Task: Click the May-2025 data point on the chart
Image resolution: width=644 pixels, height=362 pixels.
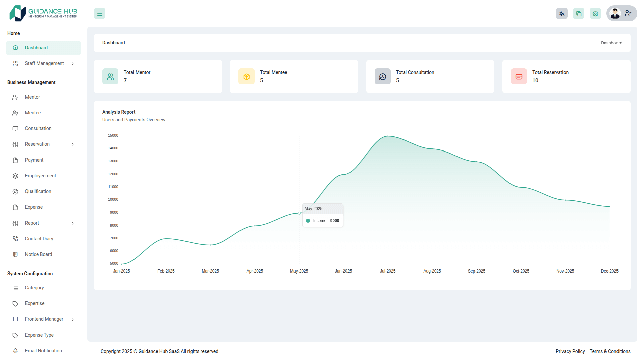Action: [299, 213]
